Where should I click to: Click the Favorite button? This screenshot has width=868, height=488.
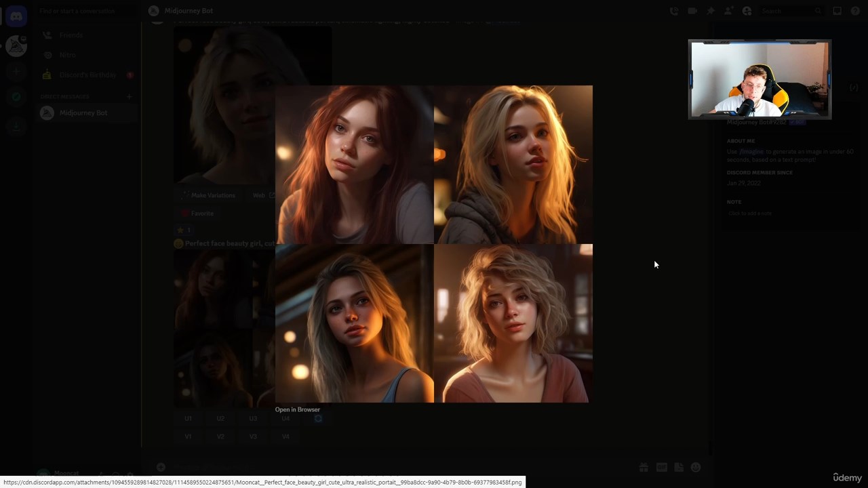pos(197,213)
